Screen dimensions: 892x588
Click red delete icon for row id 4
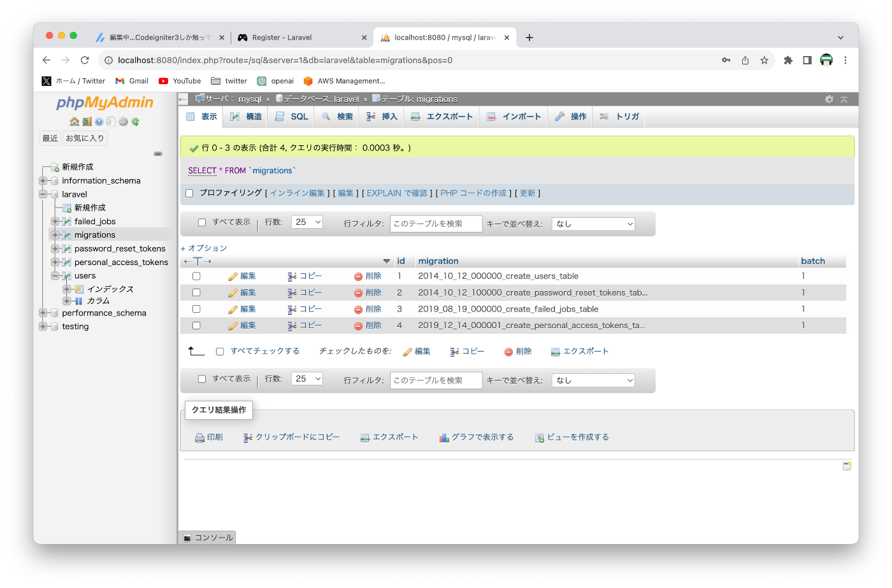pos(358,326)
